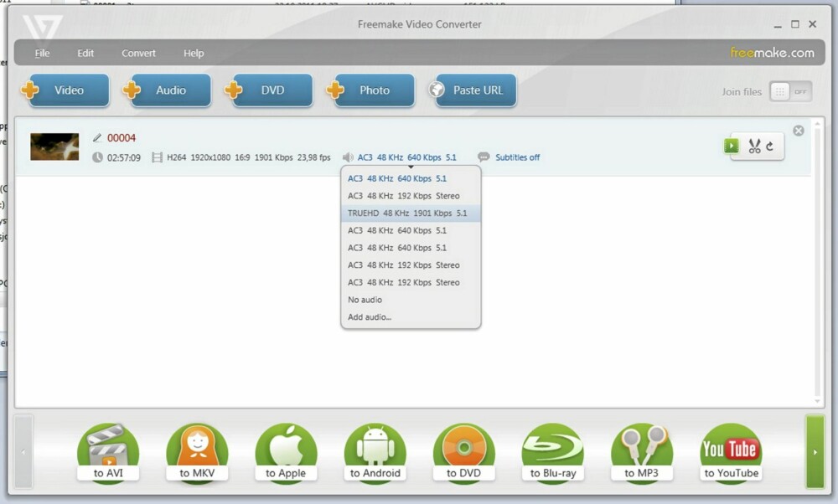The height and width of the screenshot is (504, 838).
Task: Convert to AVI format
Action: pos(108,453)
